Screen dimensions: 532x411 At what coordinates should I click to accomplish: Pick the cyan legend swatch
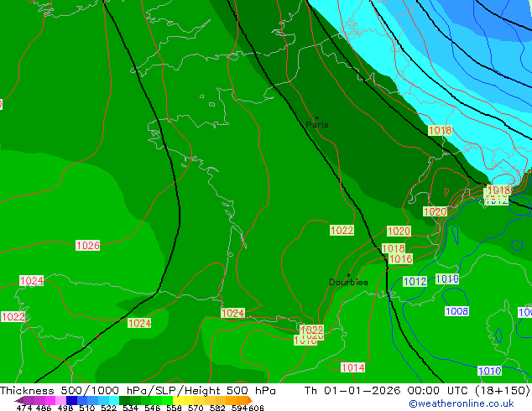click(114, 400)
